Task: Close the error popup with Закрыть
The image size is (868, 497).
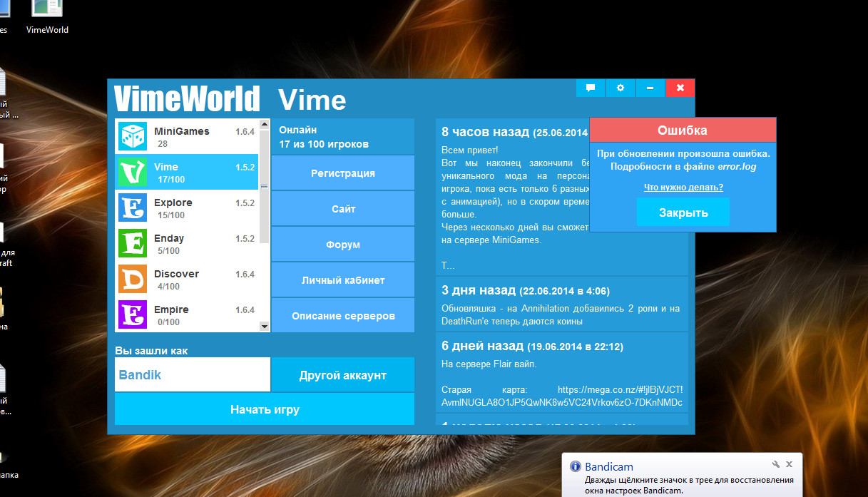Action: click(683, 212)
